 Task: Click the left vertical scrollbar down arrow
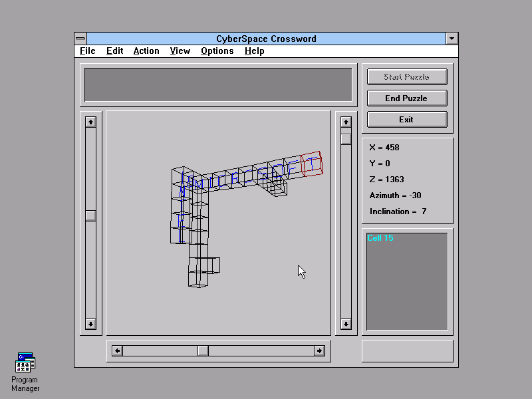[x=91, y=324]
